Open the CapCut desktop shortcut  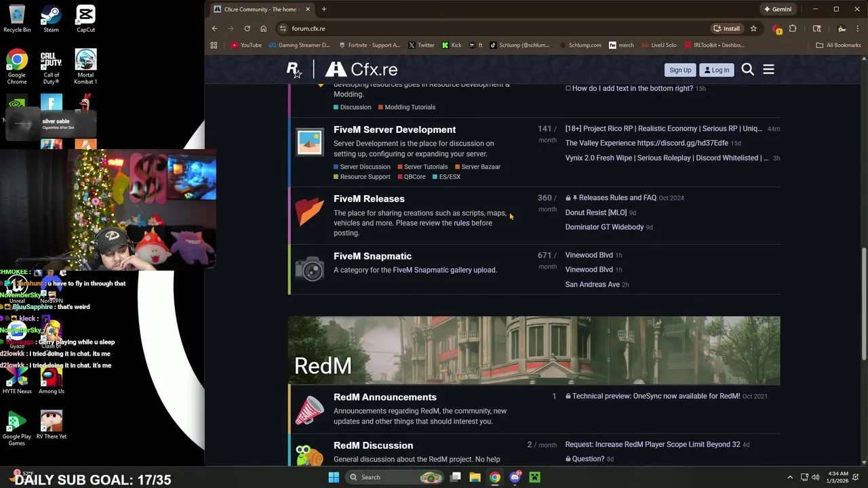85,19
